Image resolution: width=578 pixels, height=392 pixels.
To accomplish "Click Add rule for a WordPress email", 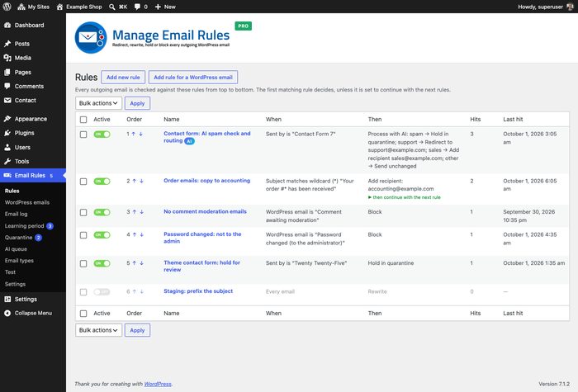I will pyautogui.click(x=193, y=78).
